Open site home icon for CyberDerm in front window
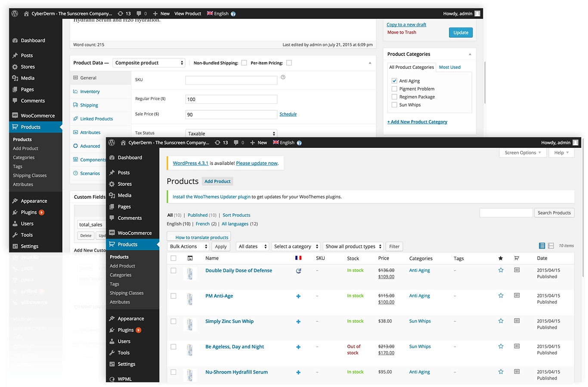The width and height of the screenshot is (588, 387). coord(123,142)
